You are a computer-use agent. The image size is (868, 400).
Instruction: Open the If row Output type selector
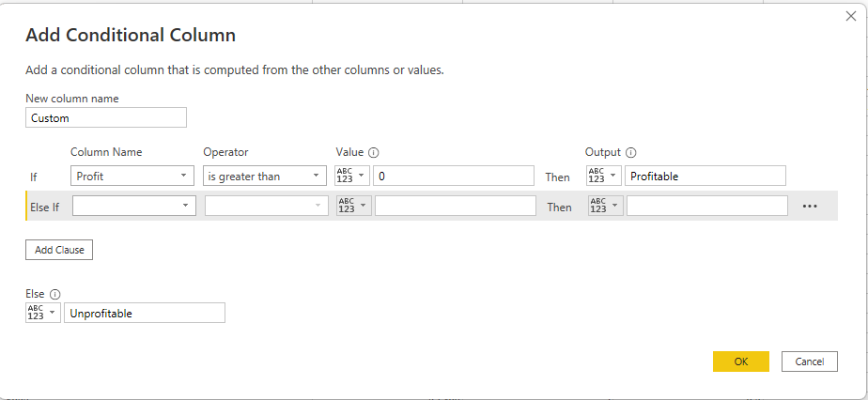602,176
